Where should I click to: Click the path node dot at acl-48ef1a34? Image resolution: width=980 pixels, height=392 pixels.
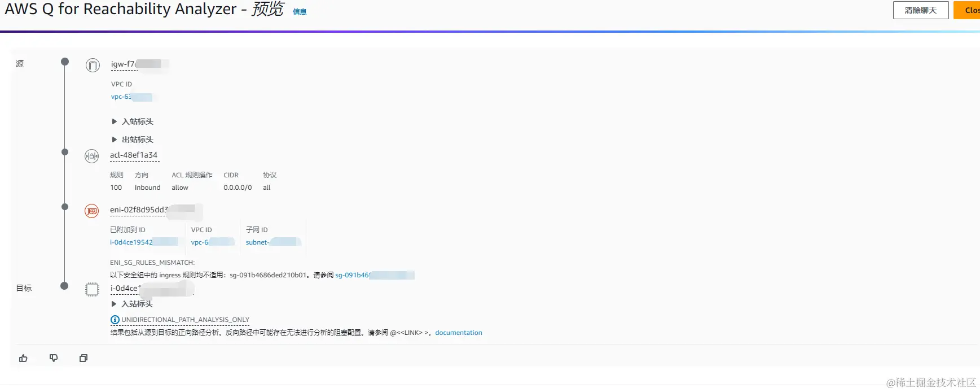coord(65,152)
